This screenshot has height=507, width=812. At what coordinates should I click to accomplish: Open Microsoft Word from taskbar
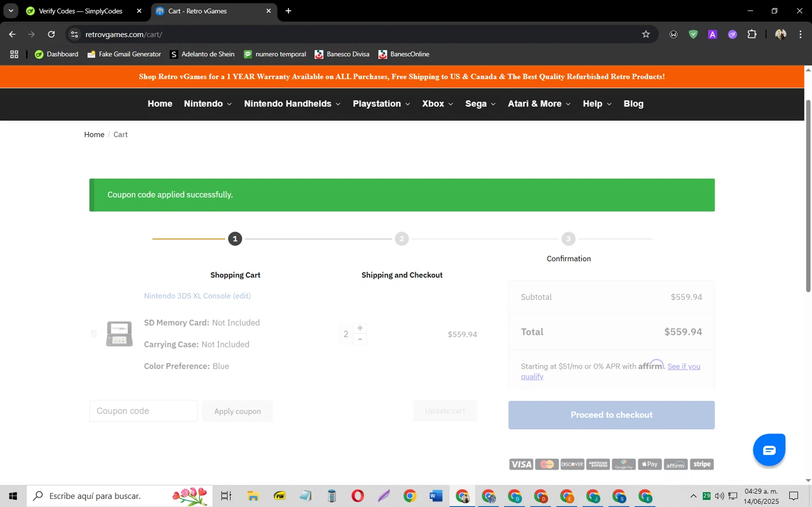point(436,496)
